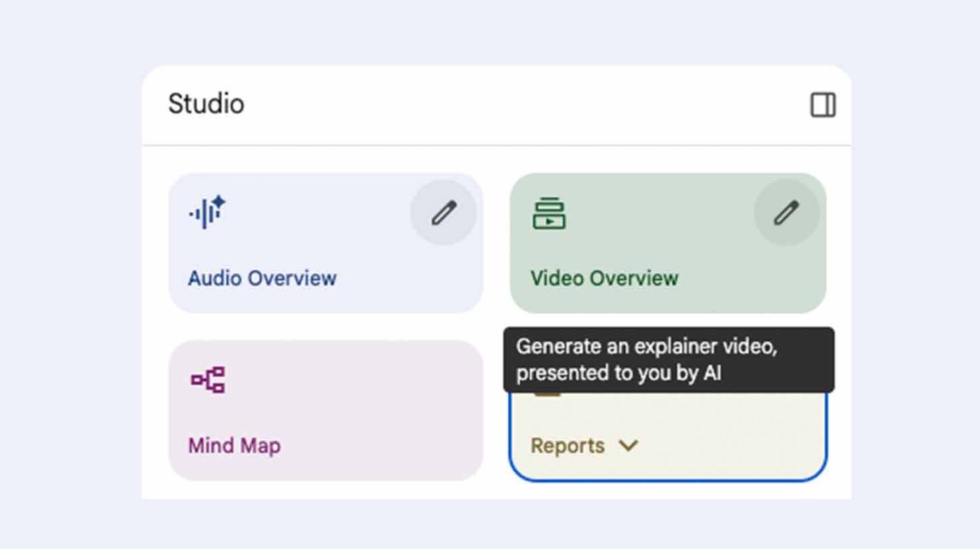The width and height of the screenshot is (980, 549).
Task: Click the Audio Overview waveform icon
Action: (207, 212)
